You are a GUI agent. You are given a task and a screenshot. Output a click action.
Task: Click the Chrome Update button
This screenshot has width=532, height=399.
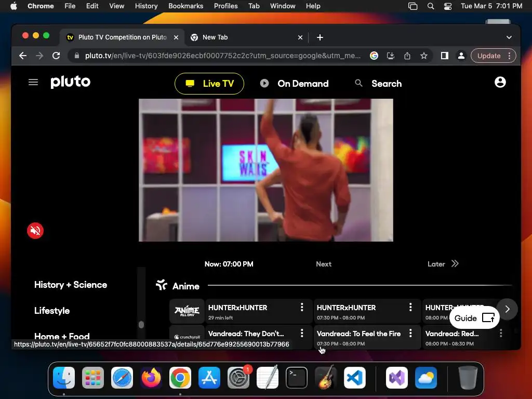489,56
